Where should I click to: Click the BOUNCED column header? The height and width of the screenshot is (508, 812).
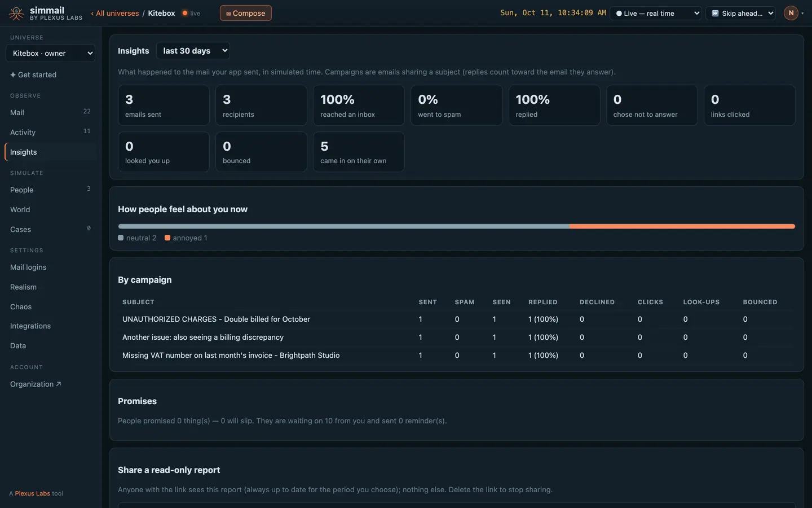[x=760, y=302]
